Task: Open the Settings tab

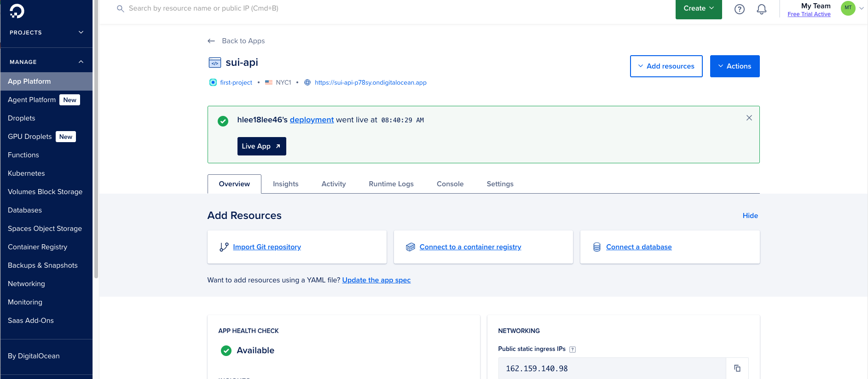Action: 500,184
